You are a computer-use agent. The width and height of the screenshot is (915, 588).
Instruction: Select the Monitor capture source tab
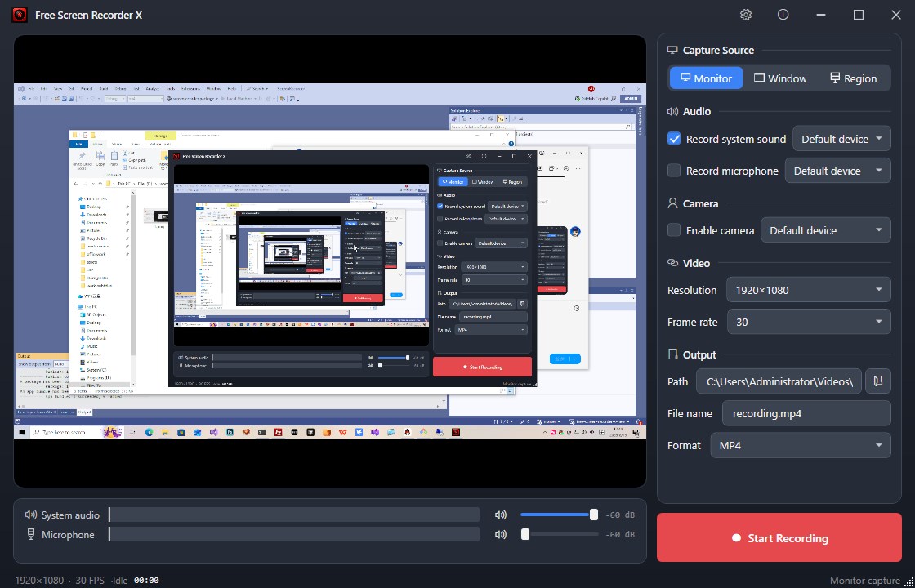click(706, 78)
